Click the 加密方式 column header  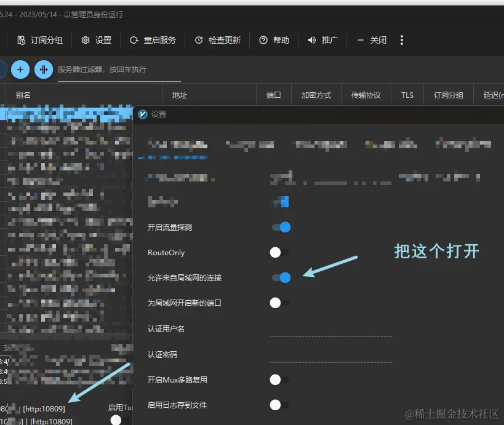(316, 95)
